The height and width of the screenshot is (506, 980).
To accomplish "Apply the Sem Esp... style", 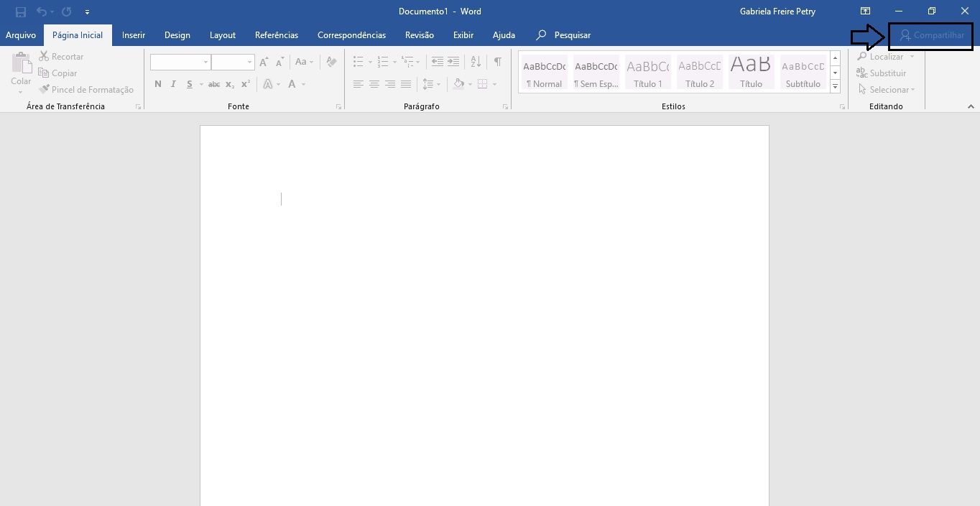I will (596, 72).
